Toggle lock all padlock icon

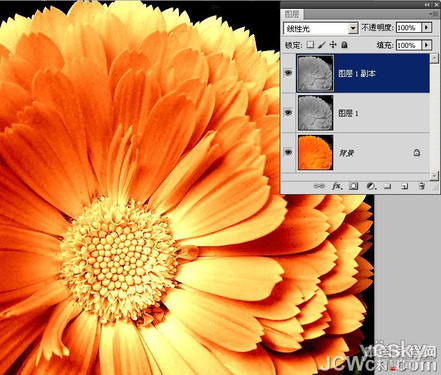(x=345, y=45)
